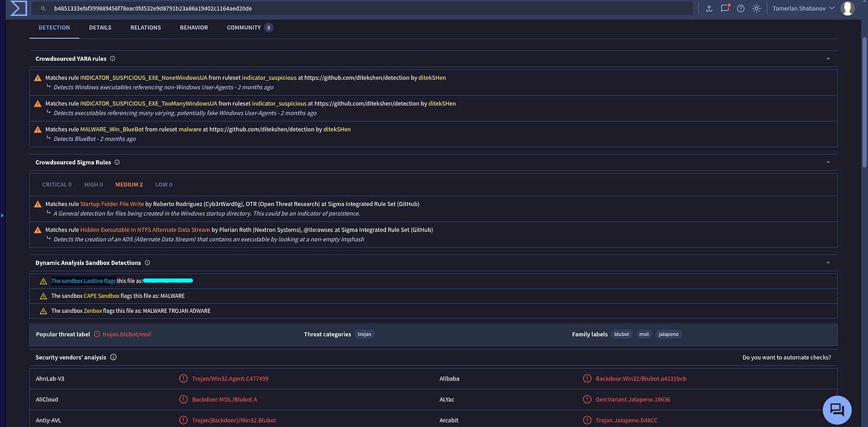This screenshot has height=427, width=868.
Task: Select the CRITICAL 0 severity filter
Action: [x=56, y=185]
